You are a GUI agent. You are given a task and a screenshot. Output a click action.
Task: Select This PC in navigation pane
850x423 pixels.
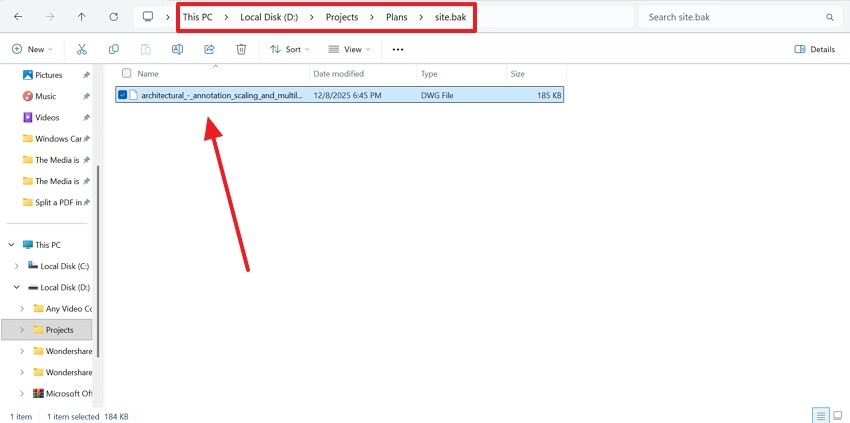click(x=48, y=245)
